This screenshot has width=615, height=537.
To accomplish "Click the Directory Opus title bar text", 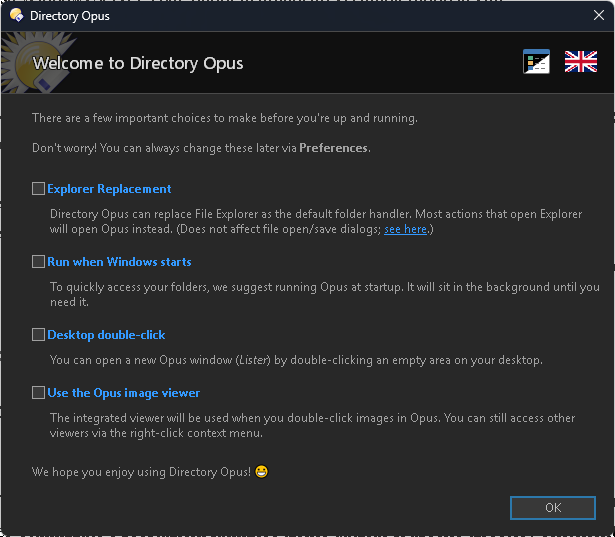I will coord(70,16).
